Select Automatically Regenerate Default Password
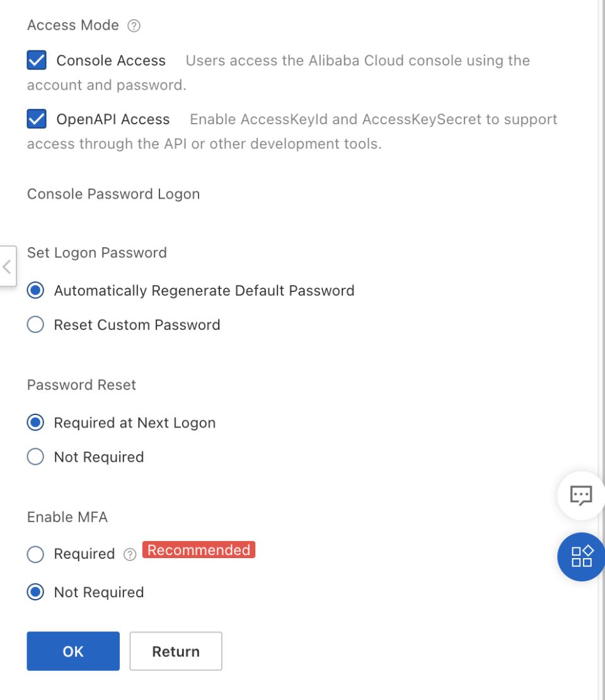Viewport: 605px width, 700px height. [x=35, y=291]
